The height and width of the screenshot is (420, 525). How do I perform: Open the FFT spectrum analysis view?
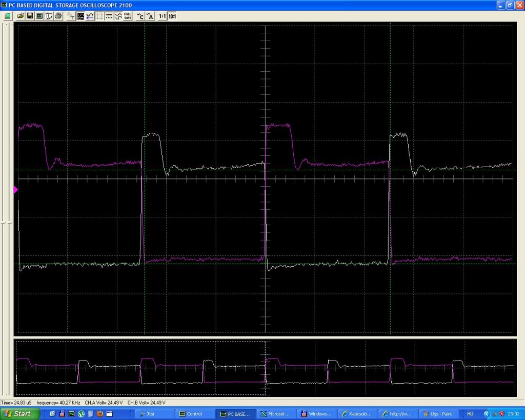tap(71, 16)
